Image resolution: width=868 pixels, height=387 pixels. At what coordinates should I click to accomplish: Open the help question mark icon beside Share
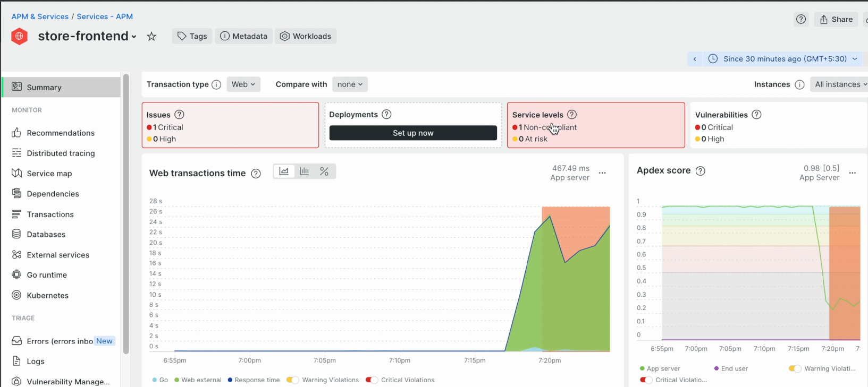coord(801,19)
